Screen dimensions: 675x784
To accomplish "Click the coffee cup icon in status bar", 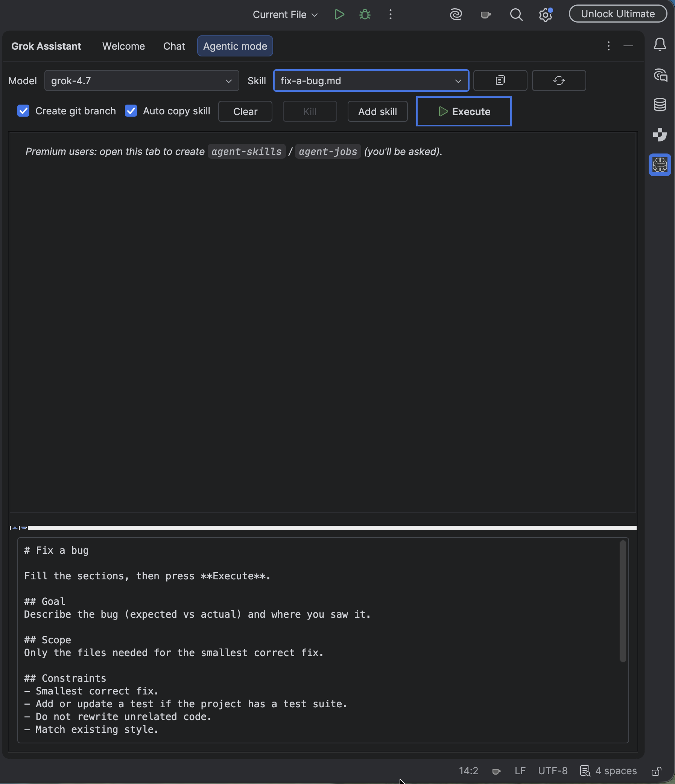I will [x=496, y=771].
